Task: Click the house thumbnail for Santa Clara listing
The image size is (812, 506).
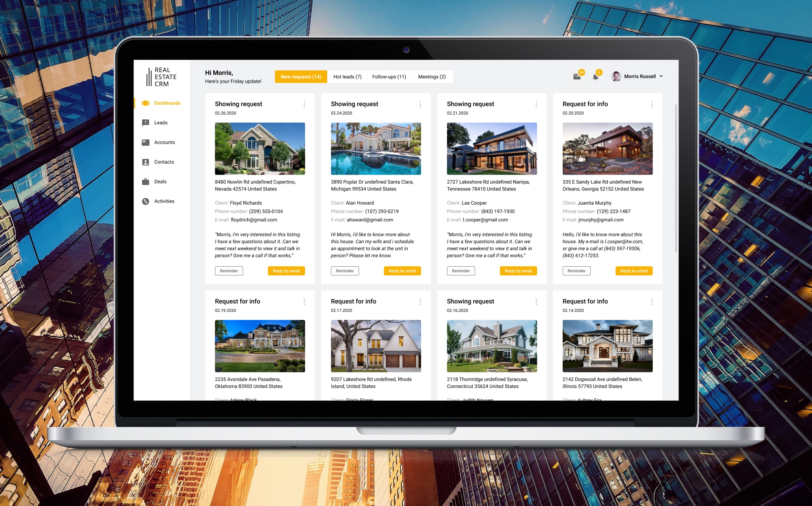Action: [376, 148]
